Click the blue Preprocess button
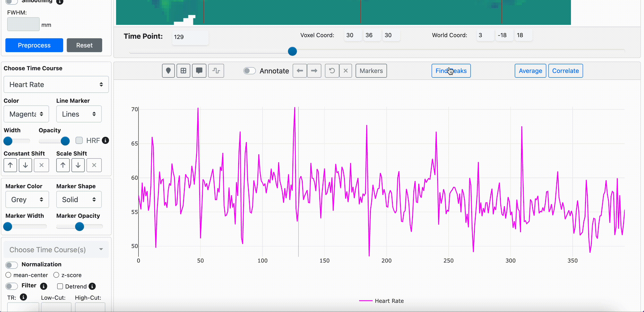The height and width of the screenshot is (312, 644). tap(34, 45)
